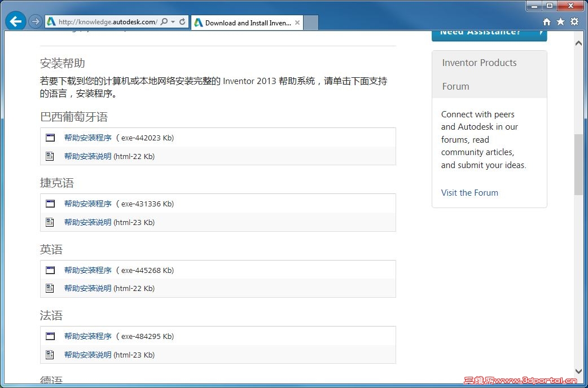Image resolution: width=588 pixels, height=388 pixels.
Task: Click text (exe-484295 Kb)
Action: click(x=145, y=336)
